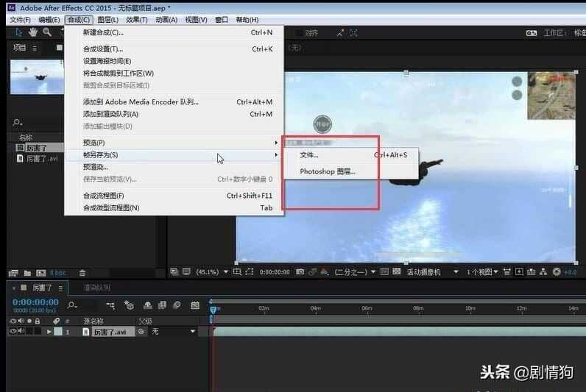Open the 活动摄像机 camera dropdown
This screenshot has width=586, height=392.
pos(432,272)
